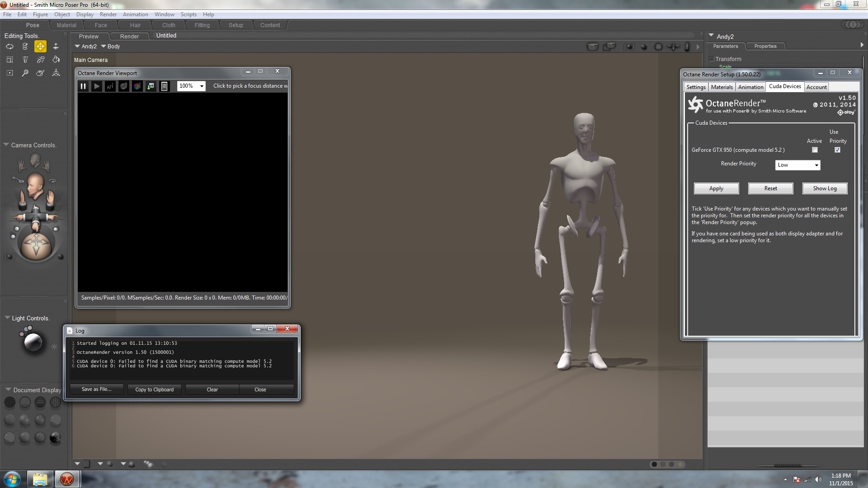
Task: Select the paint bucket Color tool
Action: click(56, 59)
